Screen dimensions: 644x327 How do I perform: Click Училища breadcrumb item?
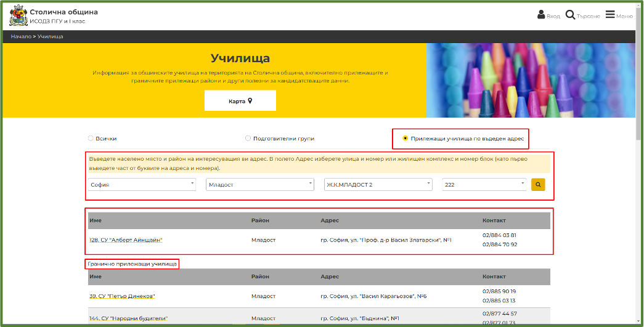pos(50,36)
